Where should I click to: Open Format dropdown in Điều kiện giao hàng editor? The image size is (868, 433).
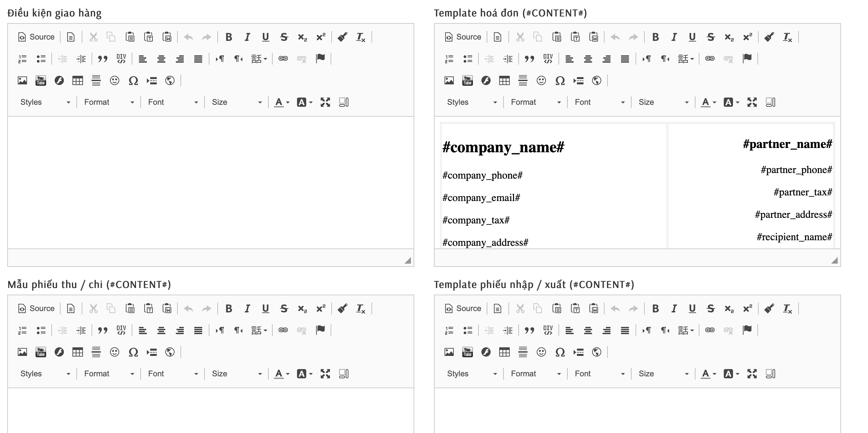(x=109, y=102)
